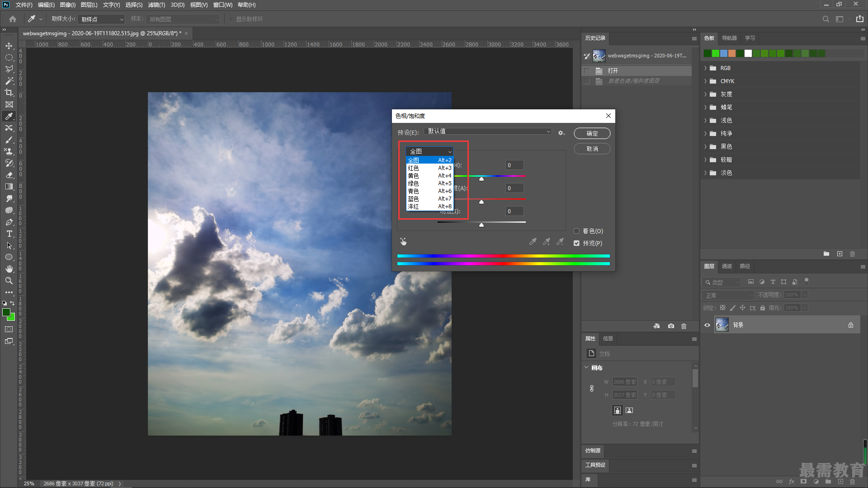The height and width of the screenshot is (488, 868).
Task: Select the Frame tool
Action: [9, 104]
